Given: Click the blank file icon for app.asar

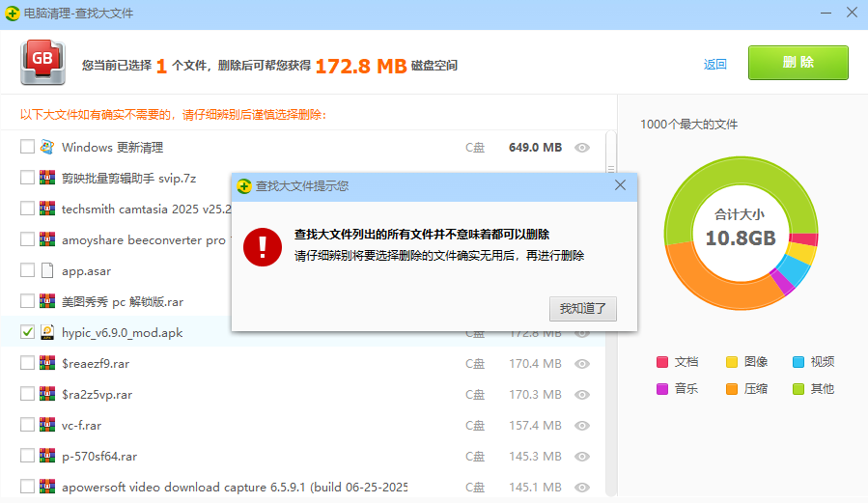Looking at the screenshot, I should tap(47, 270).
